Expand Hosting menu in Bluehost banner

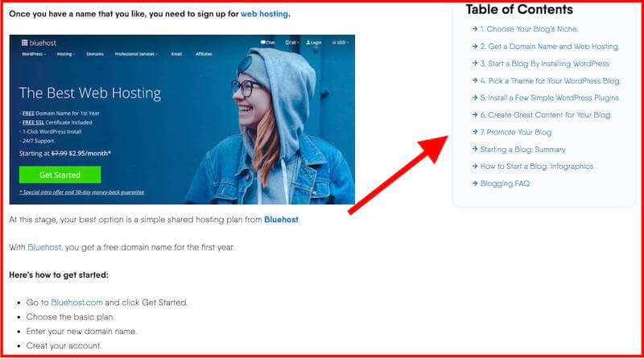coord(66,54)
